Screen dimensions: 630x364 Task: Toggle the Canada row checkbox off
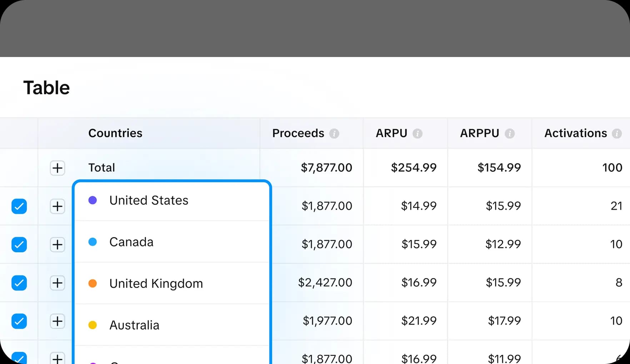(19, 245)
